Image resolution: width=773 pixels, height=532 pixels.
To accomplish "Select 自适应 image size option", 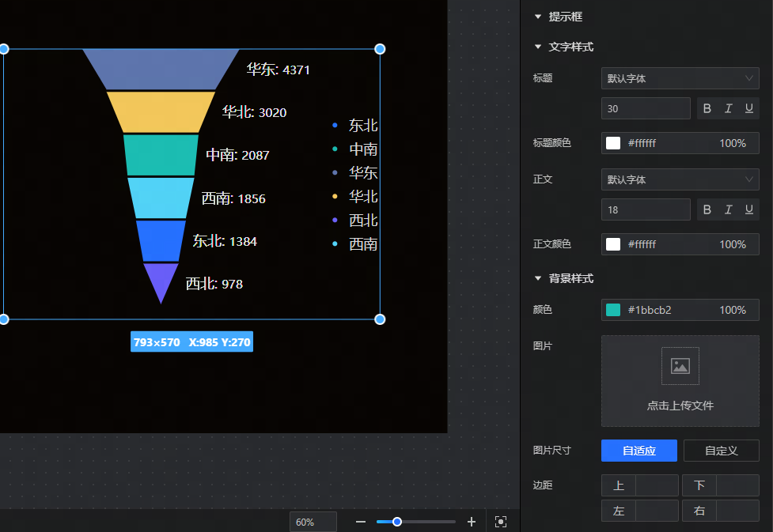I will pos(639,451).
